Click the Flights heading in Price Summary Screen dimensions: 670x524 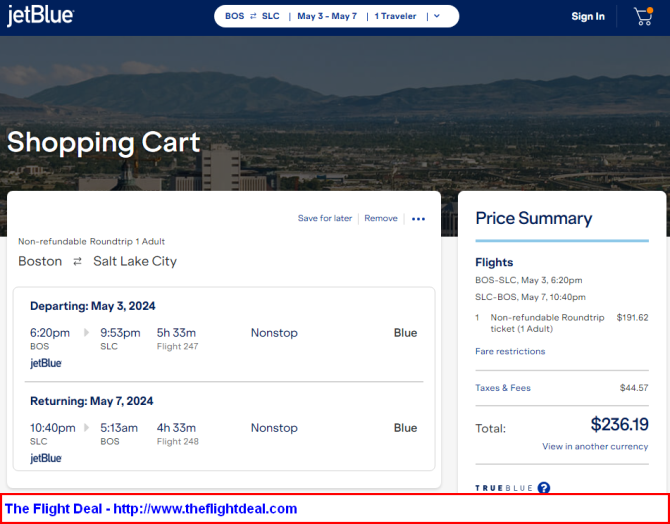[494, 262]
